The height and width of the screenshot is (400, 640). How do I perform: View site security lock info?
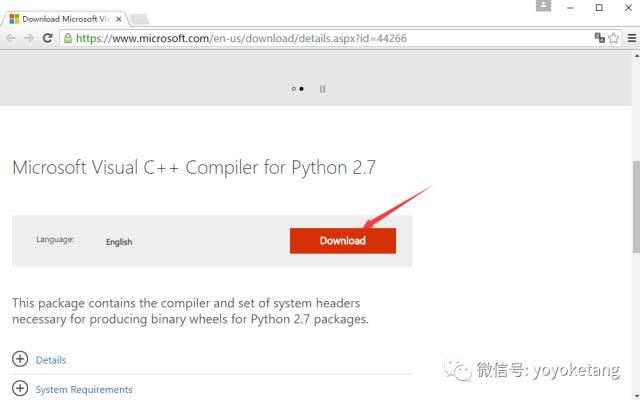pos(68,38)
